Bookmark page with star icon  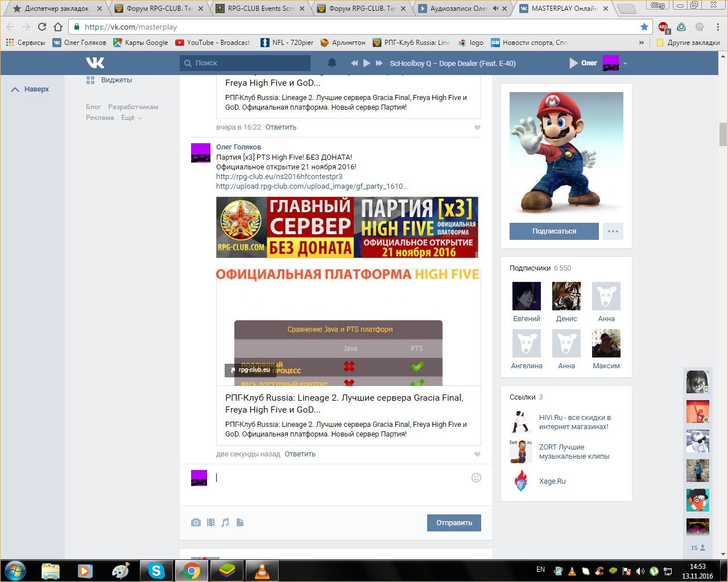coord(644,27)
